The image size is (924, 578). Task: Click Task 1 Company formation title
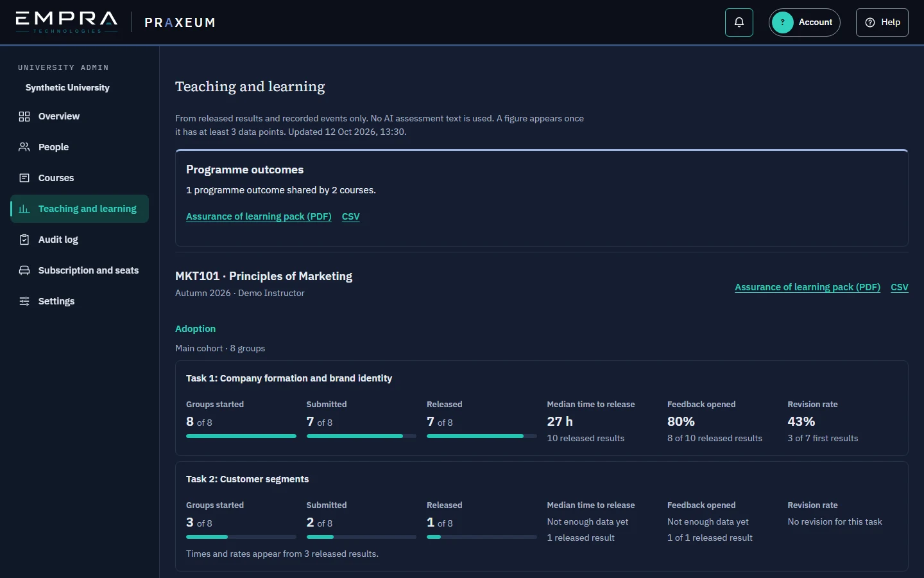289,378
